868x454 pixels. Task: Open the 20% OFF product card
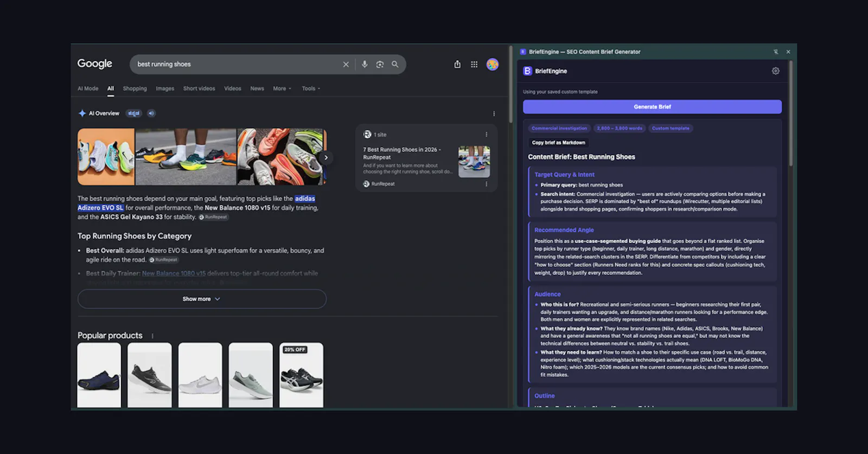[x=301, y=375]
